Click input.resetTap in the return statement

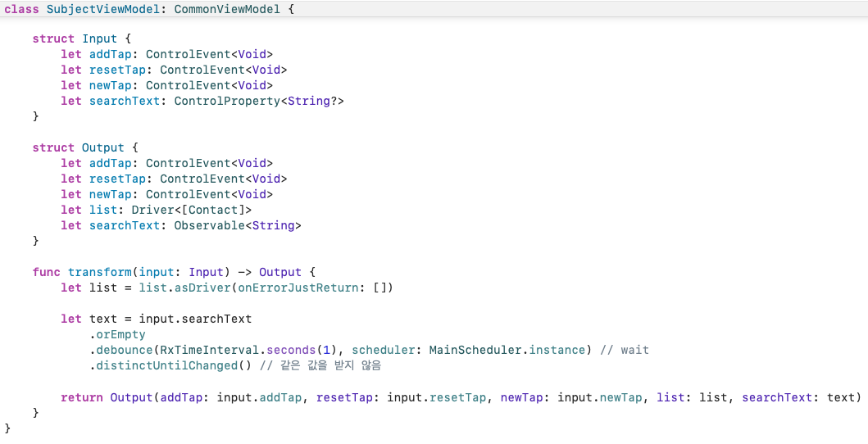437,397
